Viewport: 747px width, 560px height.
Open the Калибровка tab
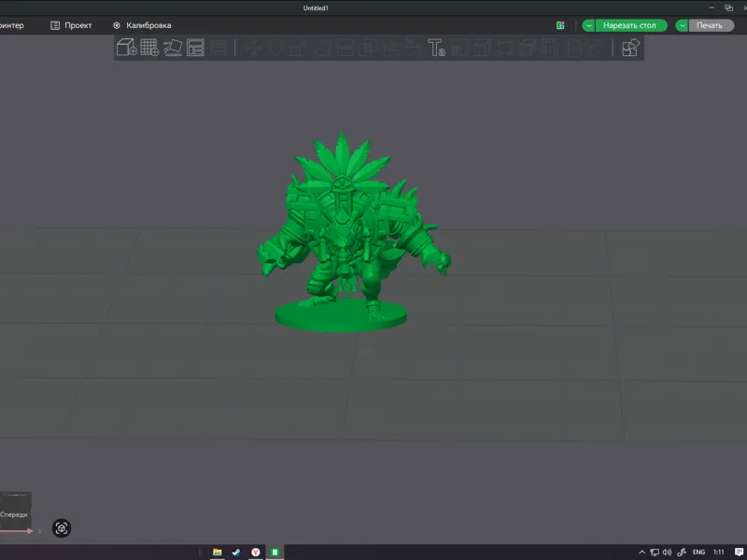tap(142, 25)
